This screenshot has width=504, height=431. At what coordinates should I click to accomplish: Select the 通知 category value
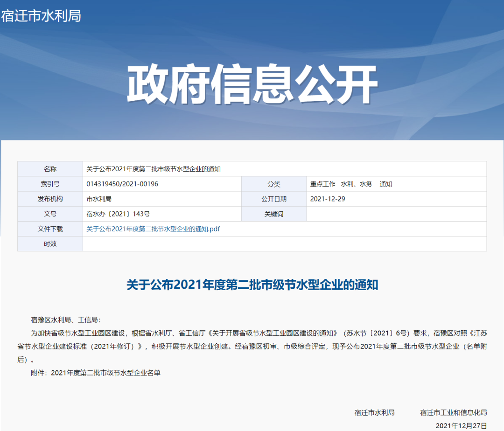(x=386, y=184)
